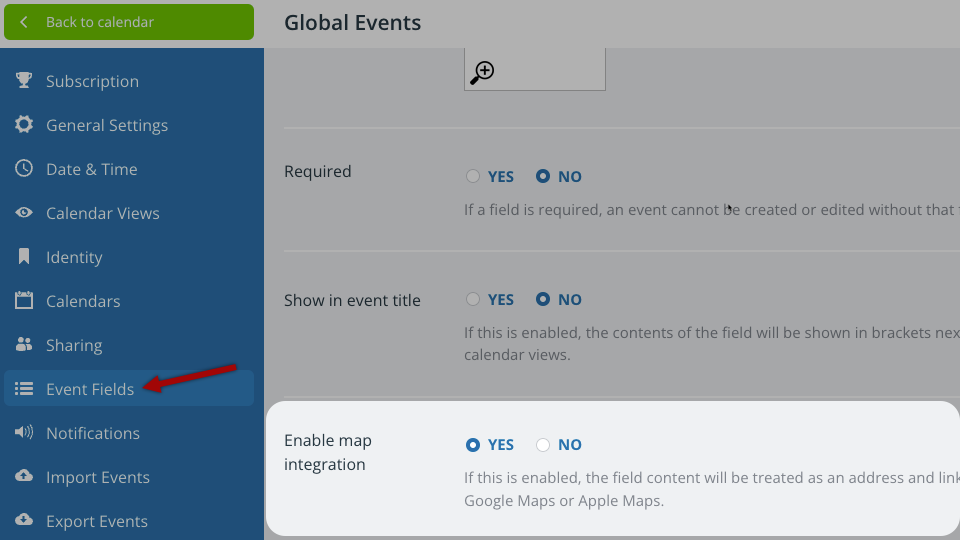Click the General Settings gear icon
960x540 pixels.
tap(24, 124)
